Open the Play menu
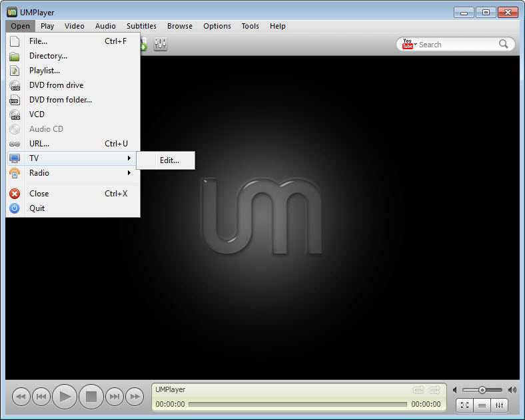 click(47, 26)
